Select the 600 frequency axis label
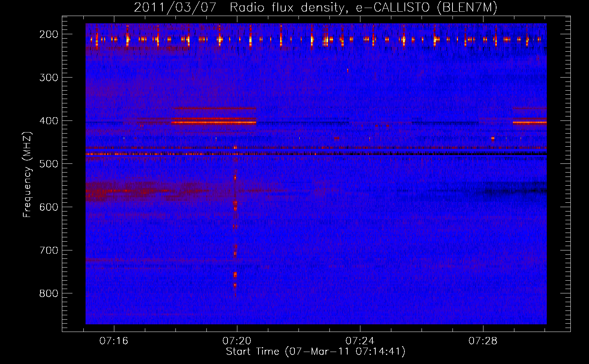 (x=48, y=207)
